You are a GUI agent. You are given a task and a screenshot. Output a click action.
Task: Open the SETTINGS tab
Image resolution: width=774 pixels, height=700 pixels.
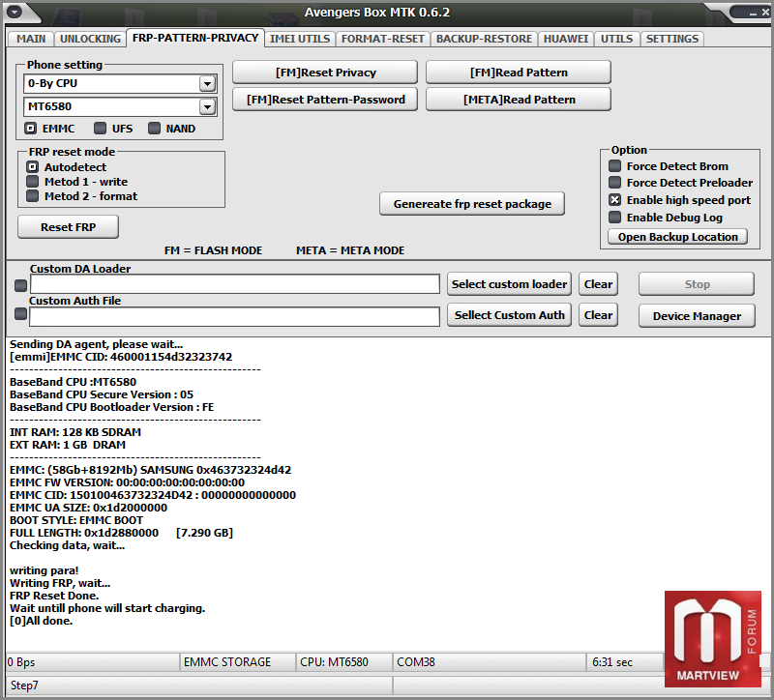[672, 39]
